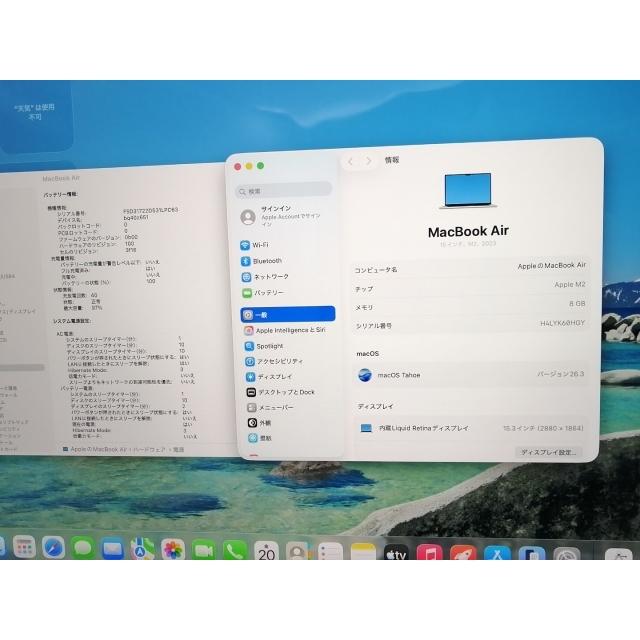Image resolution: width=640 pixels, height=640 pixels.
Task: Click the 検索 search field in settings
Action: click(284, 191)
